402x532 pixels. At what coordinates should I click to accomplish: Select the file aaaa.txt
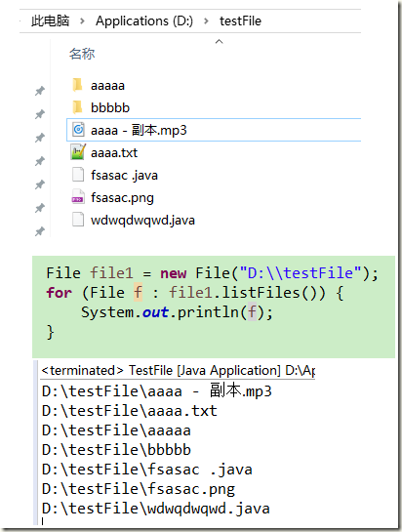(x=114, y=153)
